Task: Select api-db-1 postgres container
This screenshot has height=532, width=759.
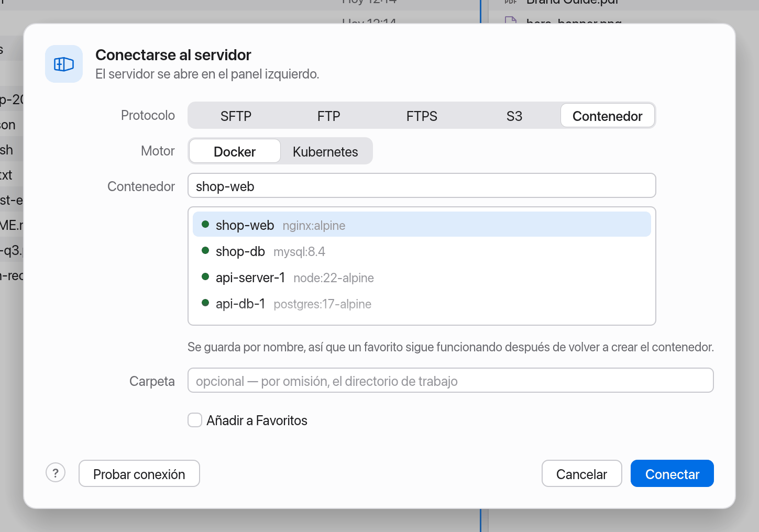Action: coord(422,304)
